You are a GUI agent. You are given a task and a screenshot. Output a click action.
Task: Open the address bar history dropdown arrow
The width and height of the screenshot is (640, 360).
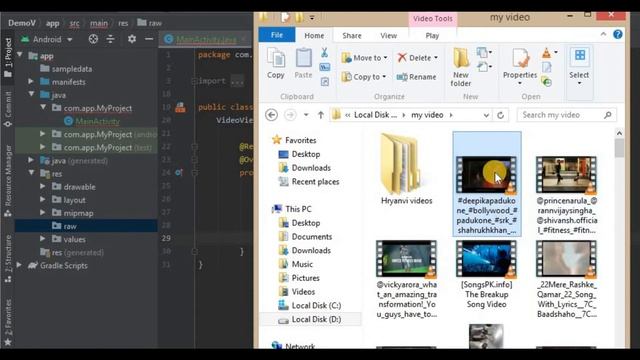pos(486,116)
